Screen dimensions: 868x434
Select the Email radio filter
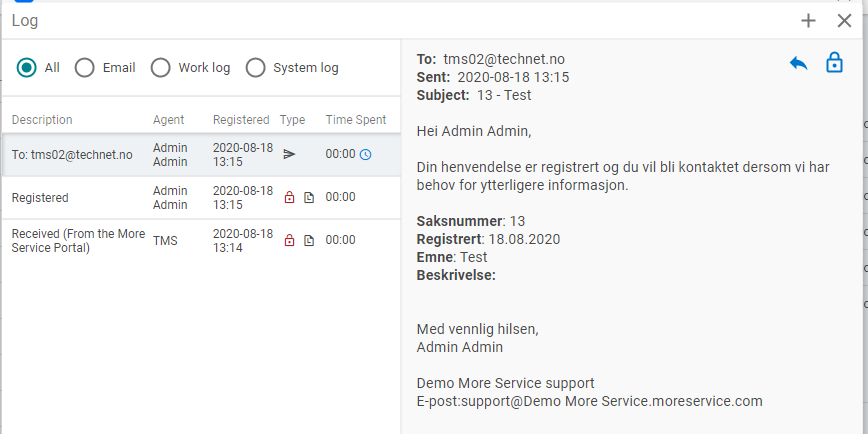point(85,68)
